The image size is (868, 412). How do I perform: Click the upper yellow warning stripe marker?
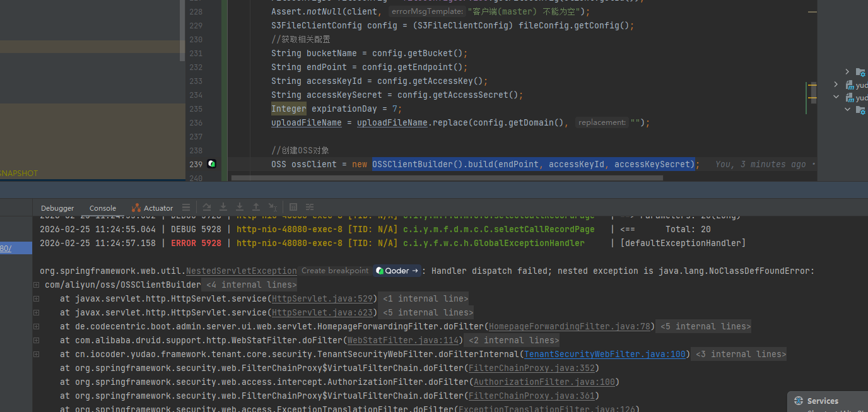(812, 85)
